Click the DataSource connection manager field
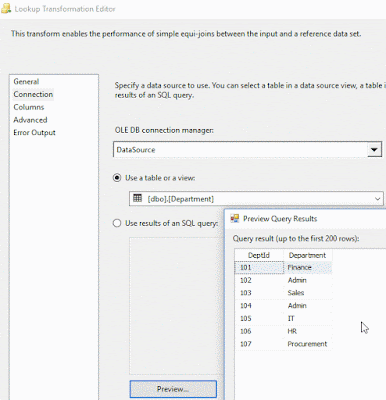The image size is (386, 400). tap(240, 150)
